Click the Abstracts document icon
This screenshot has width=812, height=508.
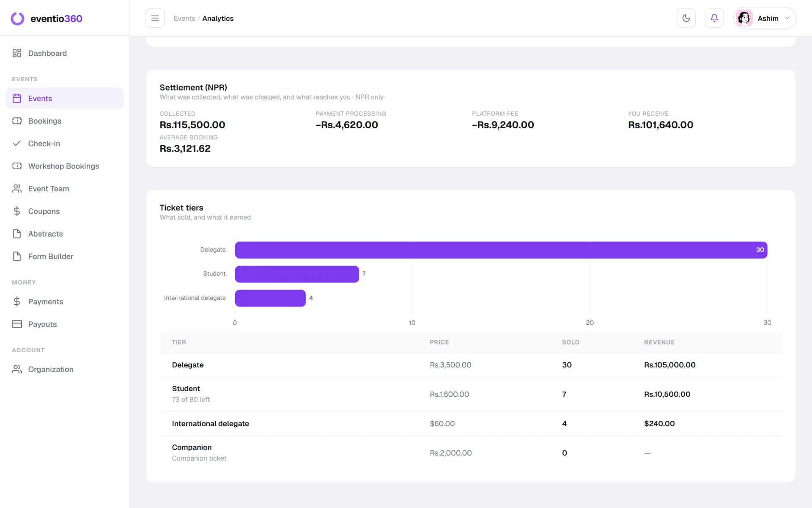pos(17,234)
